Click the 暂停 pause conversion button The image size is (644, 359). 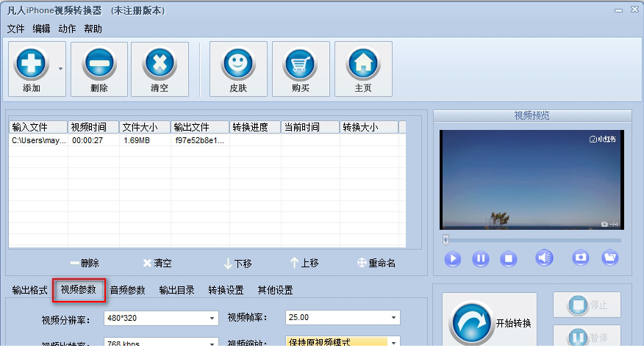click(x=587, y=336)
